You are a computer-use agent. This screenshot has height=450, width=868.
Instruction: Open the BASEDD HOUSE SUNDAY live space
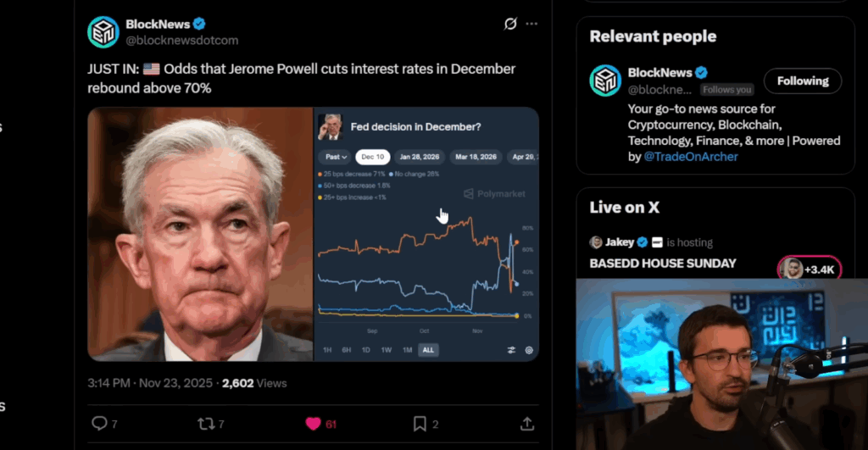coord(663,264)
